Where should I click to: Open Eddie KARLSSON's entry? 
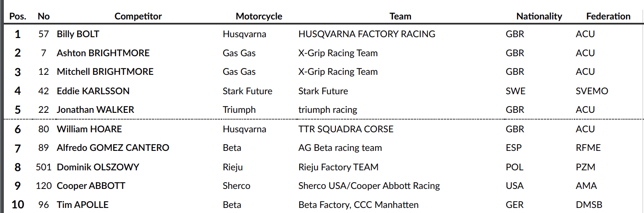coord(93,91)
